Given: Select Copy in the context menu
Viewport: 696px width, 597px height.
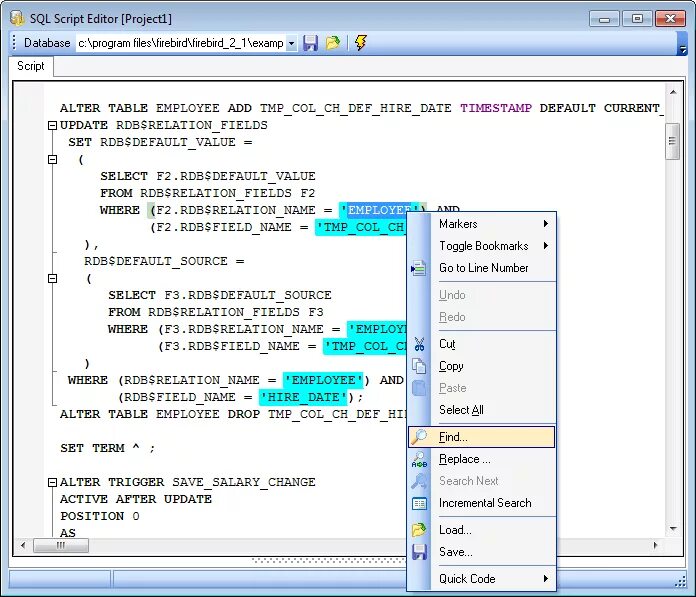Looking at the screenshot, I should tap(482, 366).
